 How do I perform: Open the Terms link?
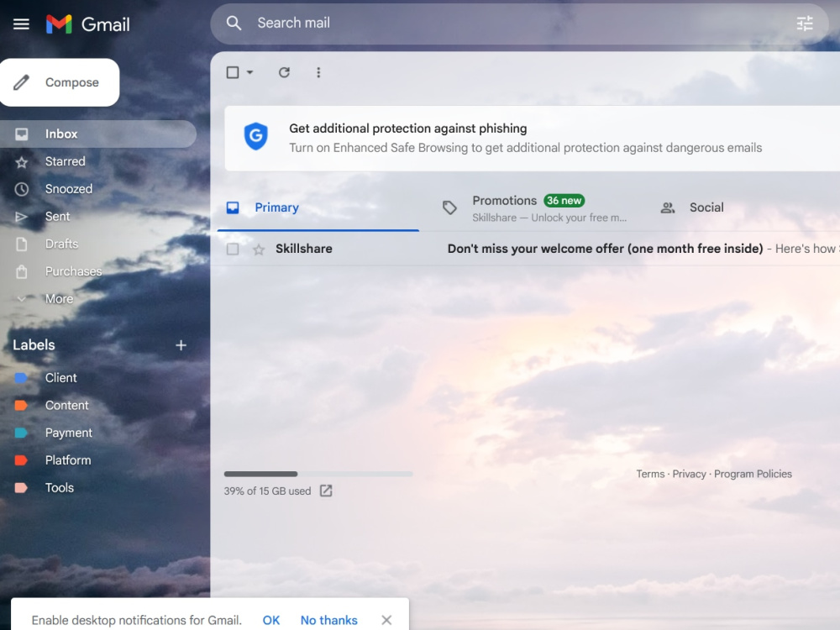[x=650, y=474]
